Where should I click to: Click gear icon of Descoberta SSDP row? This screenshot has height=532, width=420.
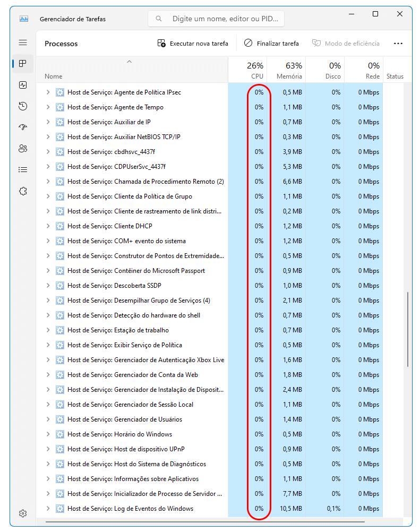pyautogui.click(x=59, y=285)
